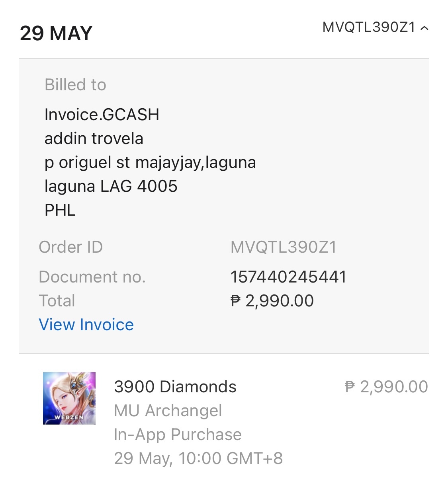Image resolution: width=448 pixels, height=493 pixels.
Task: Click the MVQTL390Z1 header order code
Action: pyautogui.click(x=369, y=27)
